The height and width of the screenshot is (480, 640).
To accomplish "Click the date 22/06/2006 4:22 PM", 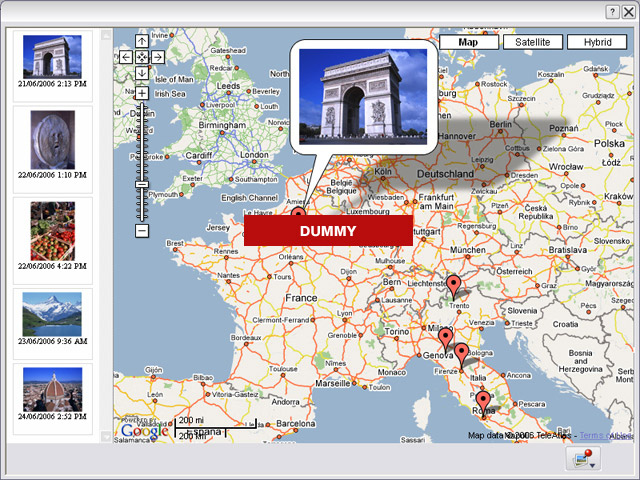I will click(52, 266).
